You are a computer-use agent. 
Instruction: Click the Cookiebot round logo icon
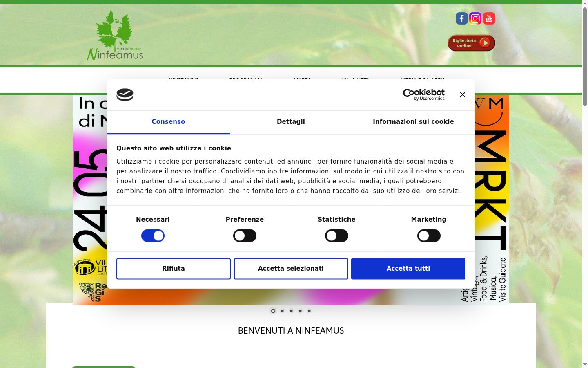click(125, 95)
